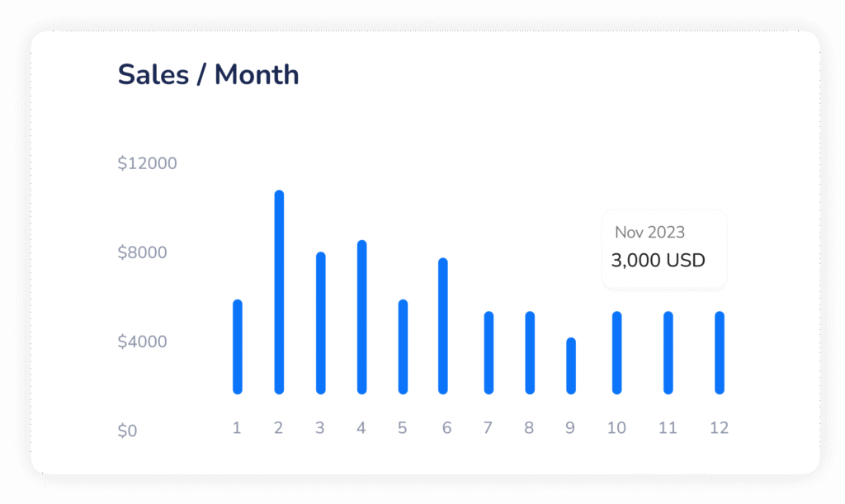845x504 pixels.
Task: Click the $4000 y-axis label
Action: pyautogui.click(x=143, y=341)
